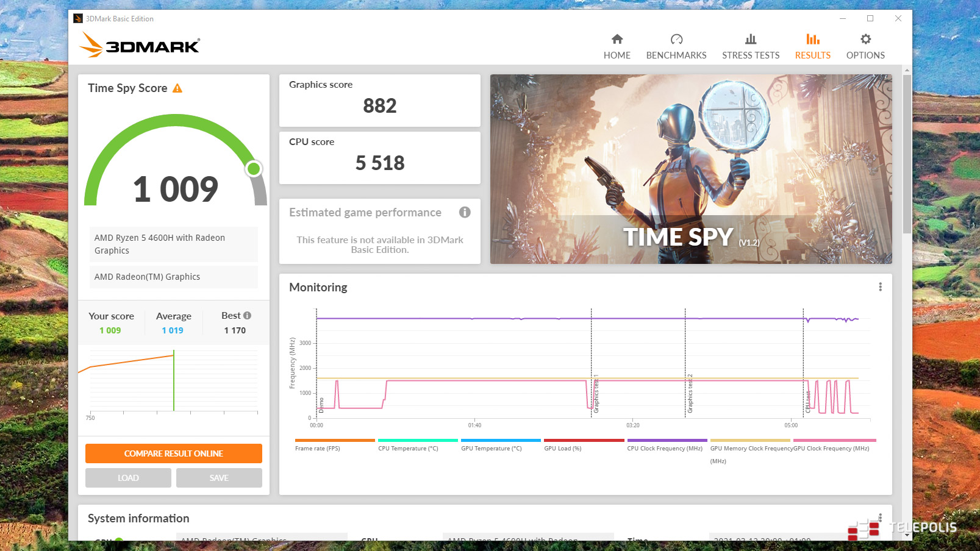Toggle Frame rate (FPS) legend series
Image resolution: width=980 pixels, height=551 pixels.
pyautogui.click(x=318, y=448)
